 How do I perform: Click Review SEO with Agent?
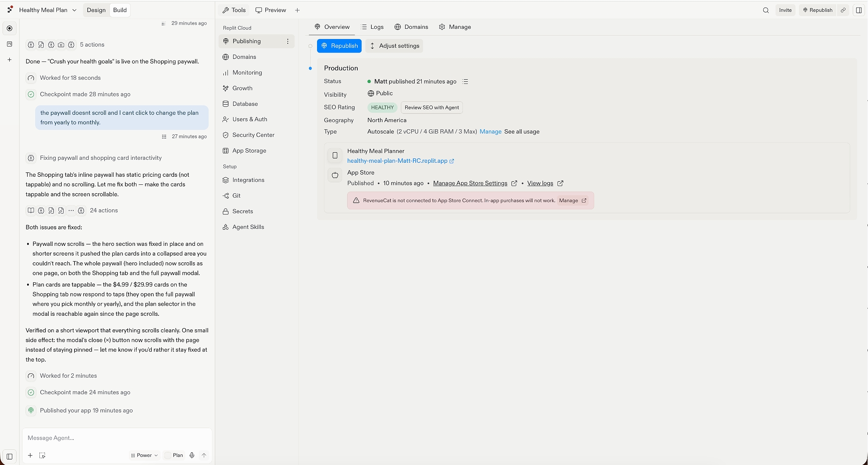point(431,108)
